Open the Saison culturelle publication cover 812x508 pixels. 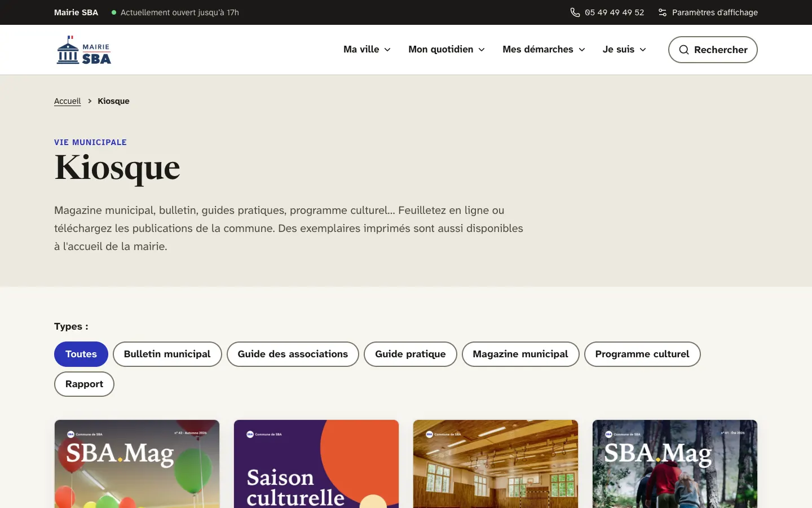[316, 464]
